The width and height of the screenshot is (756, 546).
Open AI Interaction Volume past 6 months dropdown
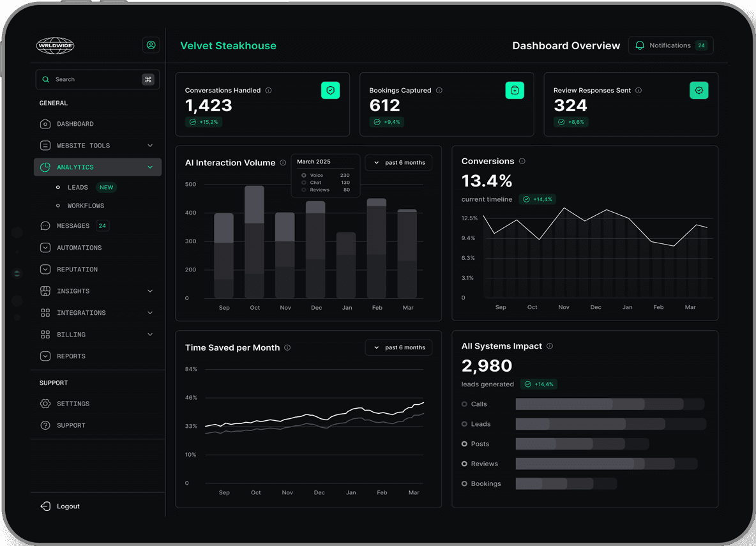tap(398, 163)
